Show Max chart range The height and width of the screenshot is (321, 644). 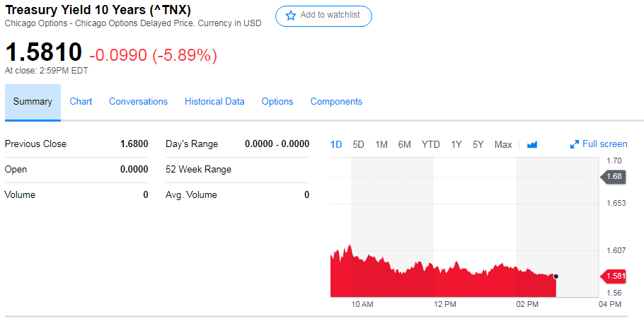pyautogui.click(x=503, y=144)
